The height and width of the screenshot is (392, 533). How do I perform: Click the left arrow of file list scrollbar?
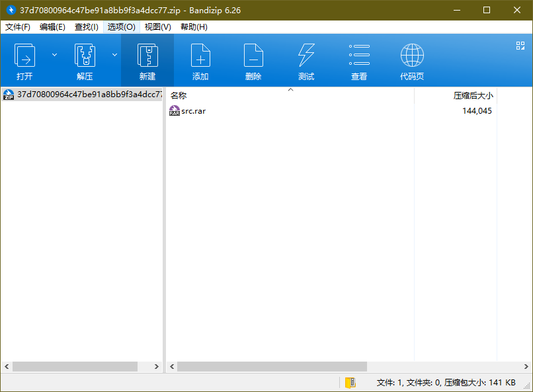click(172, 366)
